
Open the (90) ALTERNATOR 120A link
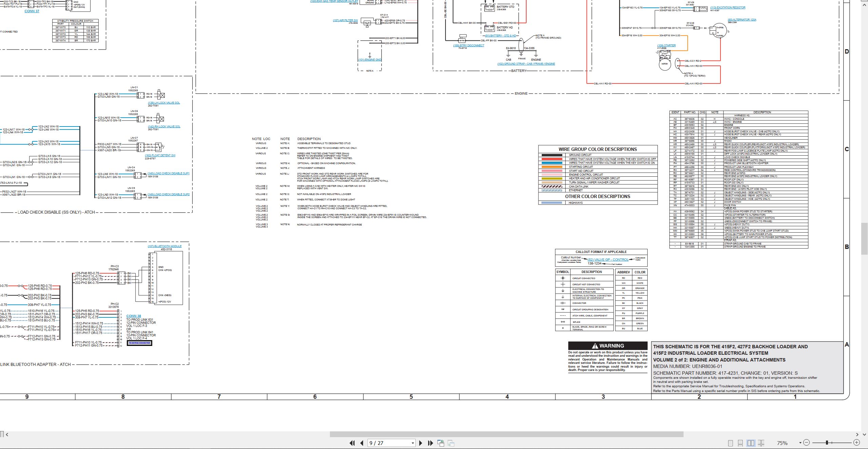point(742,20)
